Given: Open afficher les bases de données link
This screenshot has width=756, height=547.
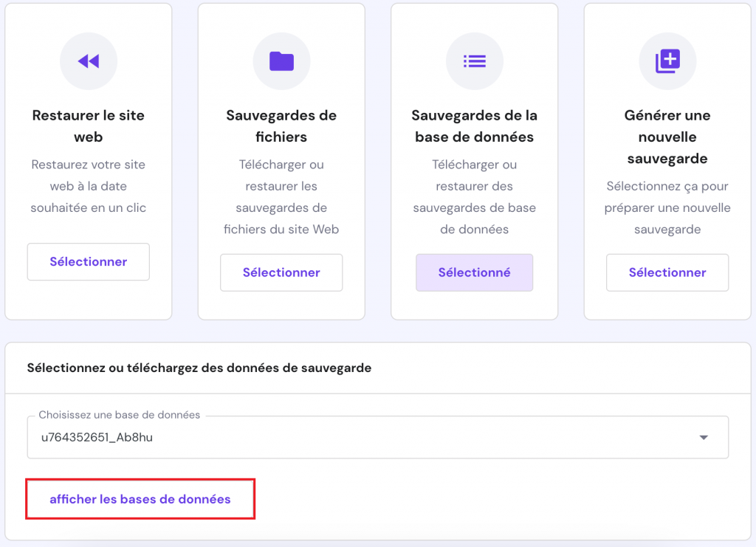Looking at the screenshot, I should click(x=140, y=499).
